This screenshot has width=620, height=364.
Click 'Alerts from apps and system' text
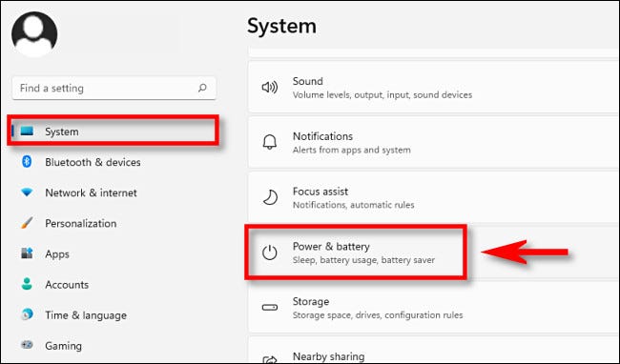(352, 150)
